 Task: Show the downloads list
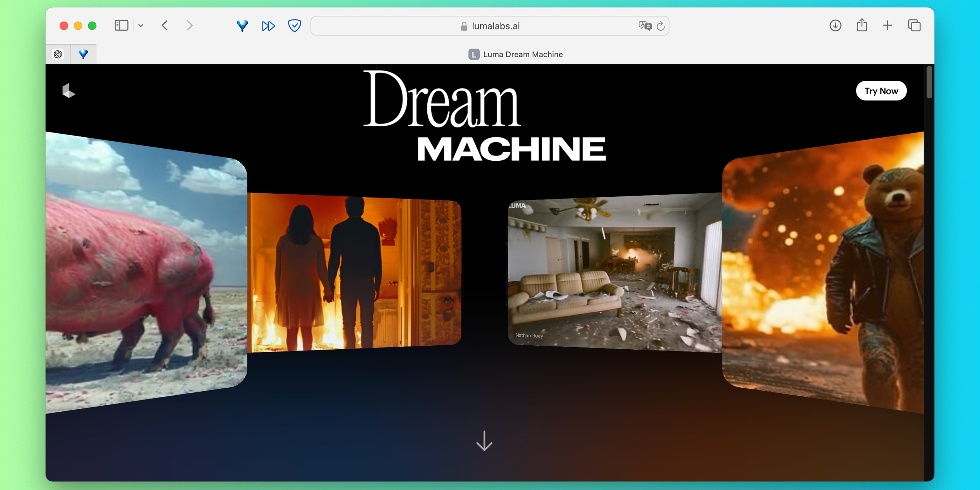[x=835, y=25]
